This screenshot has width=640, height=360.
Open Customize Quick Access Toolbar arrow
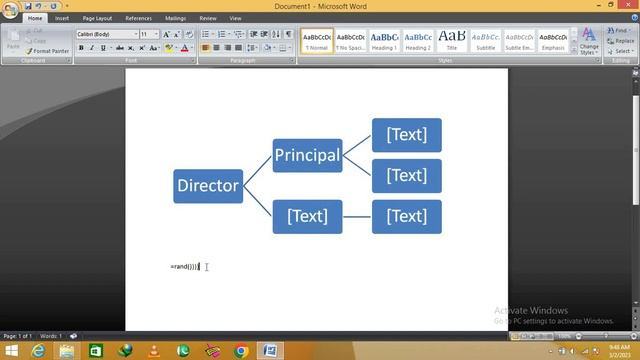point(67,6)
